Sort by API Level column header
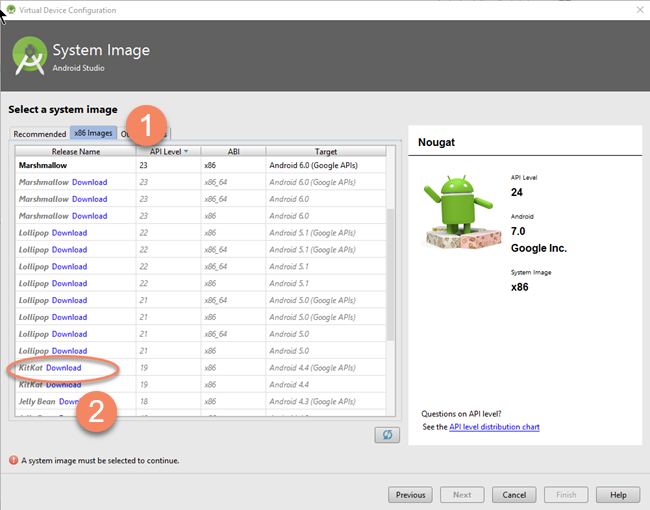This screenshot has width=650, height=510. pyautogui.click(x=168, y=151)
